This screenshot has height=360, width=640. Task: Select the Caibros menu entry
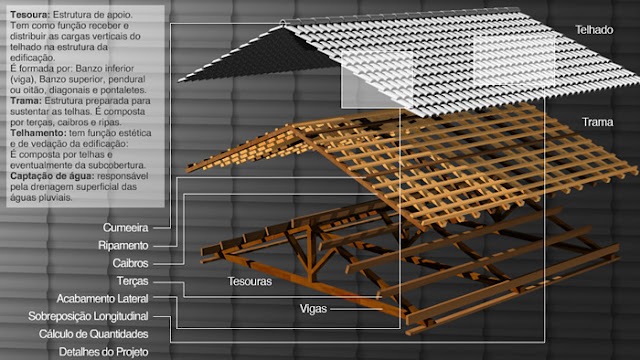point(130,263)
